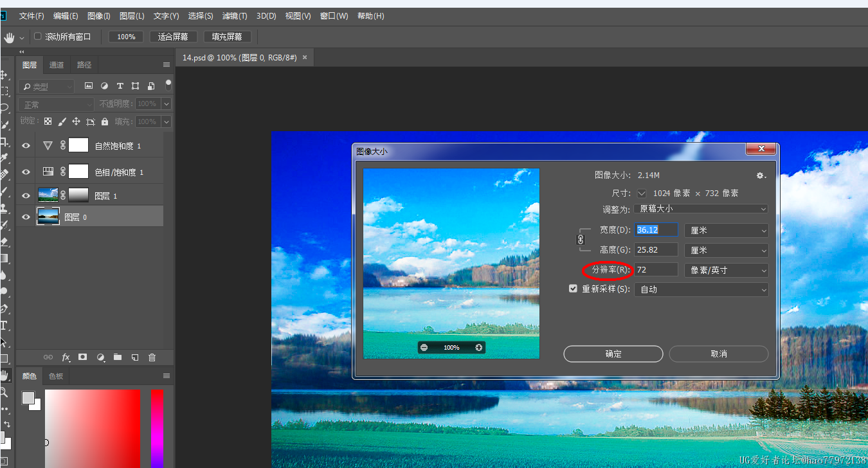Click link layers icon at panel bottom
Image resolution: width=868 pixels, height=468 pixels.
tap(48, 357)
